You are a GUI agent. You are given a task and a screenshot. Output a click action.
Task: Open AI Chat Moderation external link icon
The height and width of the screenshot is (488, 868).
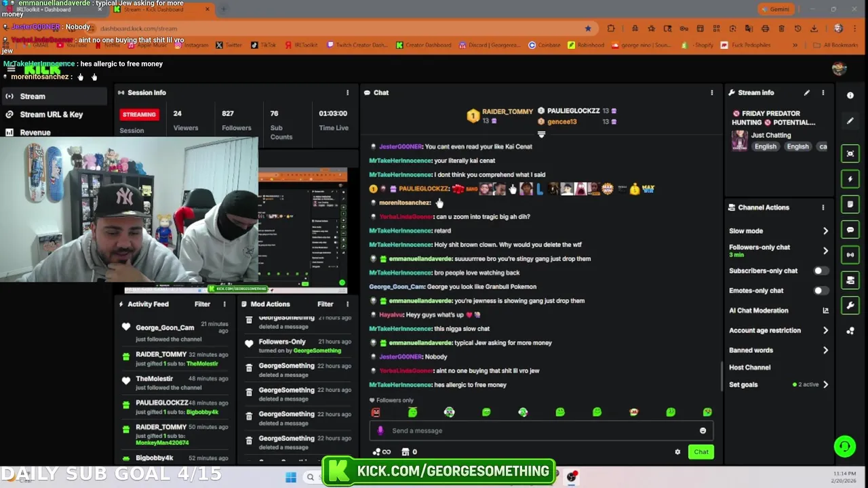coord(825,310)
